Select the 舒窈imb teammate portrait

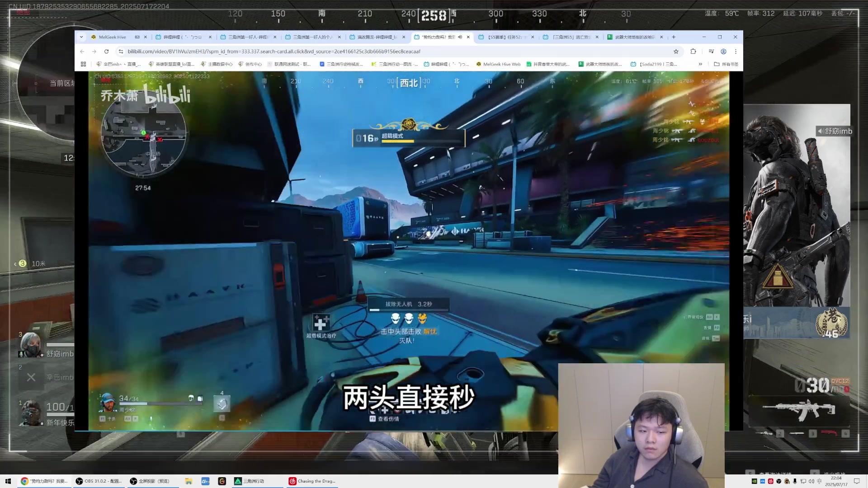click(x=30, y=345)
